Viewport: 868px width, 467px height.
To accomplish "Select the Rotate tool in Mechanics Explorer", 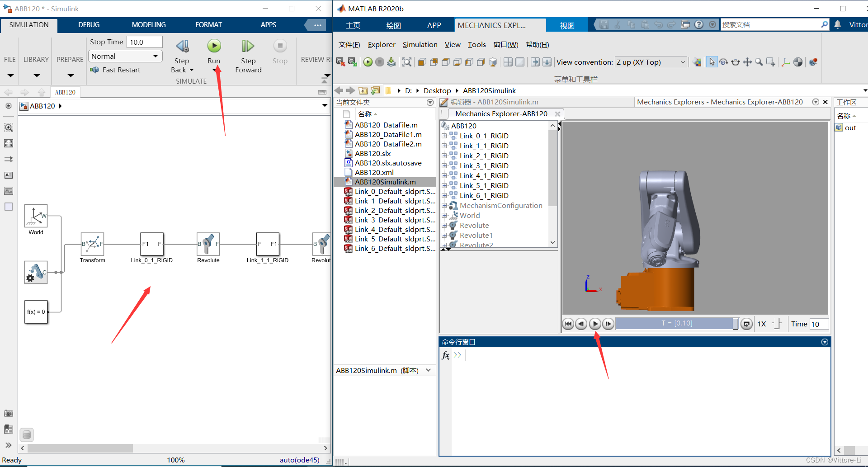I will (722, 62).
